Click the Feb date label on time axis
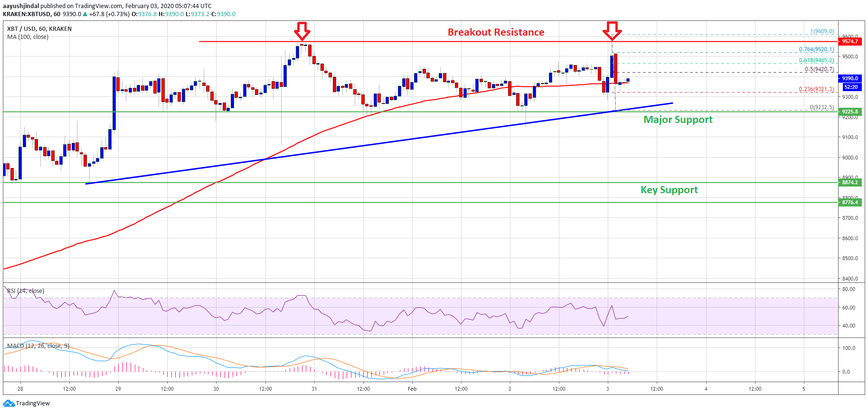 [412, 389]
